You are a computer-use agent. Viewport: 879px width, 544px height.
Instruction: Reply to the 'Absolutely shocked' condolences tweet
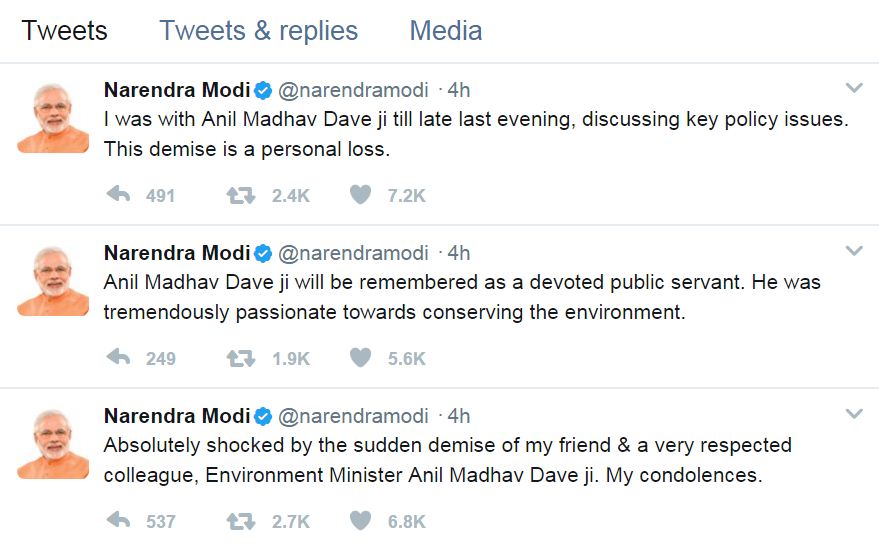(x=118, y=521)
